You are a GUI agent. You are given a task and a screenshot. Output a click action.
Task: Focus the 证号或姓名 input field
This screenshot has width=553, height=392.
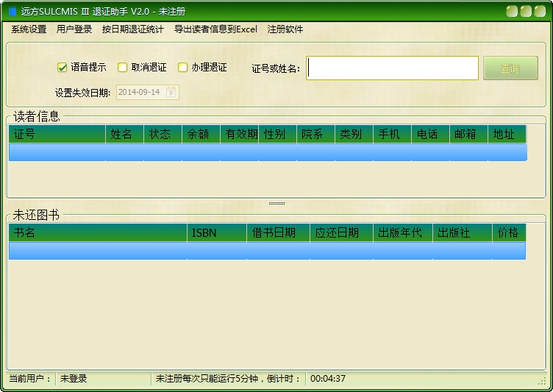point(392,68)
